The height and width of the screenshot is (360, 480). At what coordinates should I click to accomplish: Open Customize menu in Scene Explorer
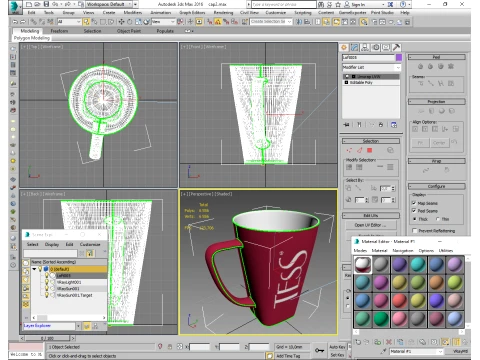tap(90, 244)
